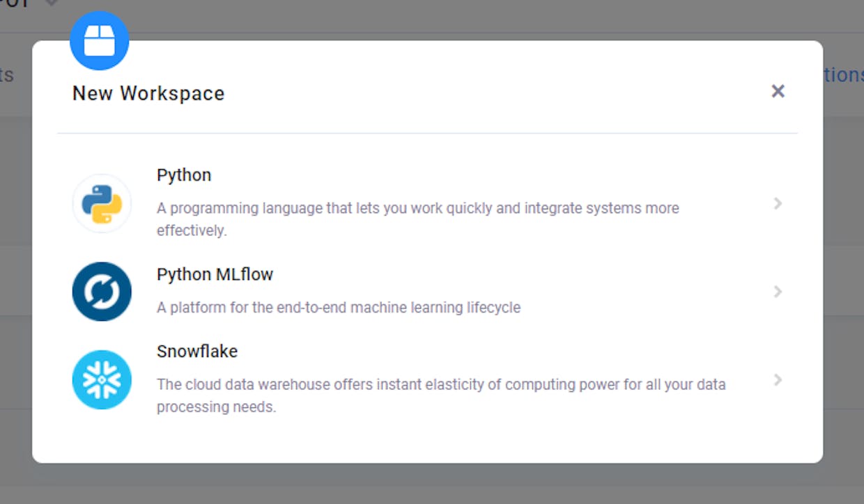Screen dimensions: 864x504
Task: Click the blue workspace box icon
Action: click(x=100, y=40)
